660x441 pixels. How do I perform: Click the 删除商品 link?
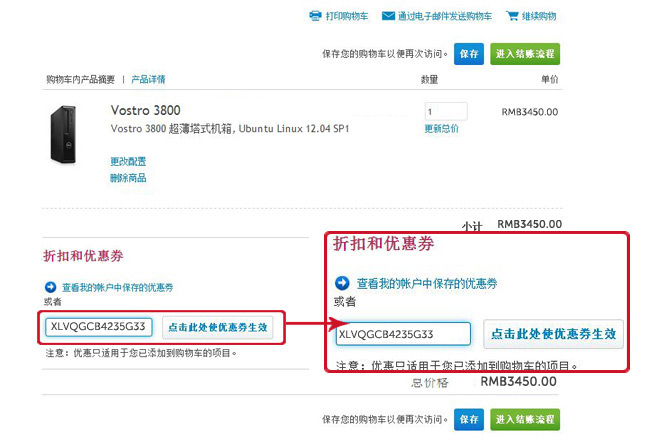point(128,178)
